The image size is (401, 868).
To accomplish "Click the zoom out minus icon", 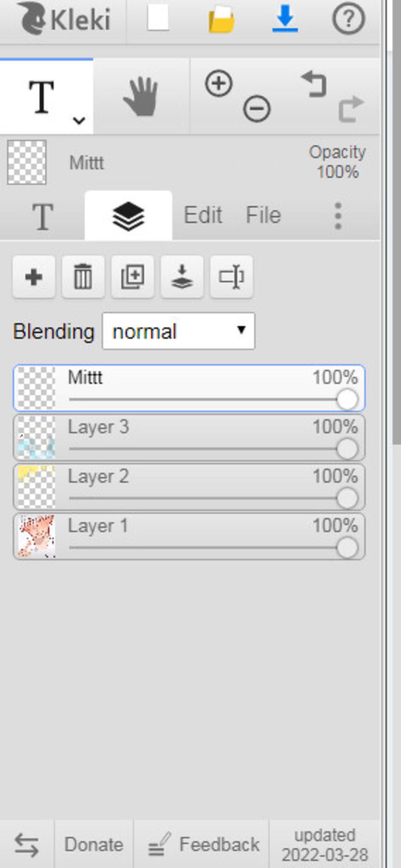I will (x=256, y=108).
